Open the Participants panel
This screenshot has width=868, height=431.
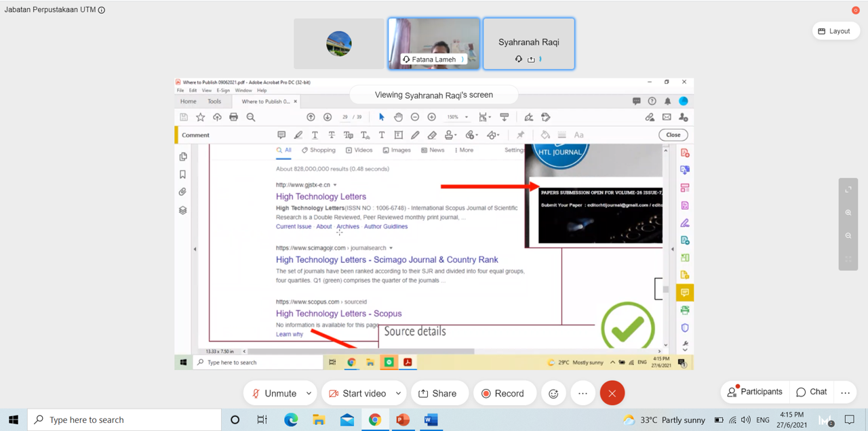[x=754, y=392]
